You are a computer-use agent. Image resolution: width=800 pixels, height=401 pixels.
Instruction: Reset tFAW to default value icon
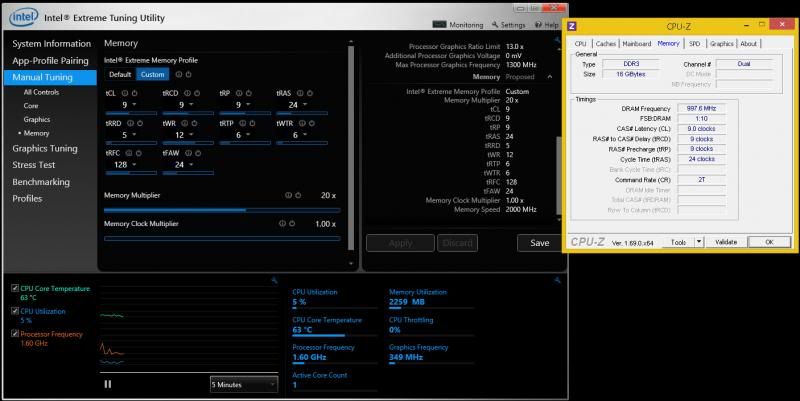click(198, 153)
